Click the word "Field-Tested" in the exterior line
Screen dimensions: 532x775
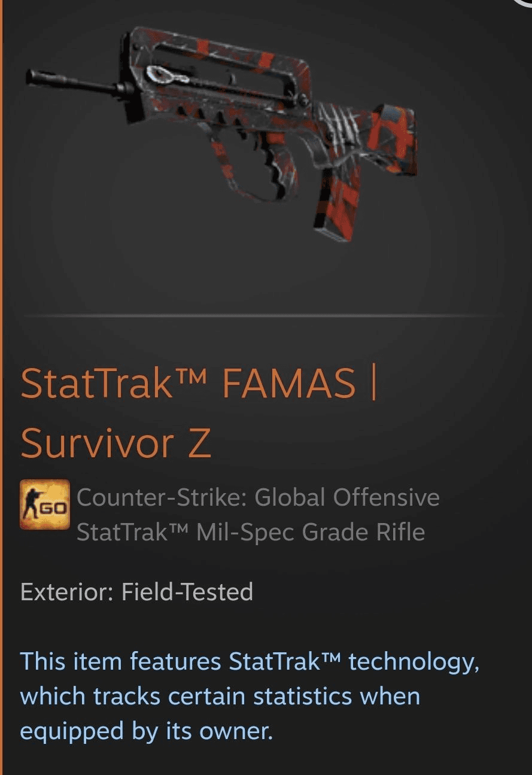click(187, 592)
